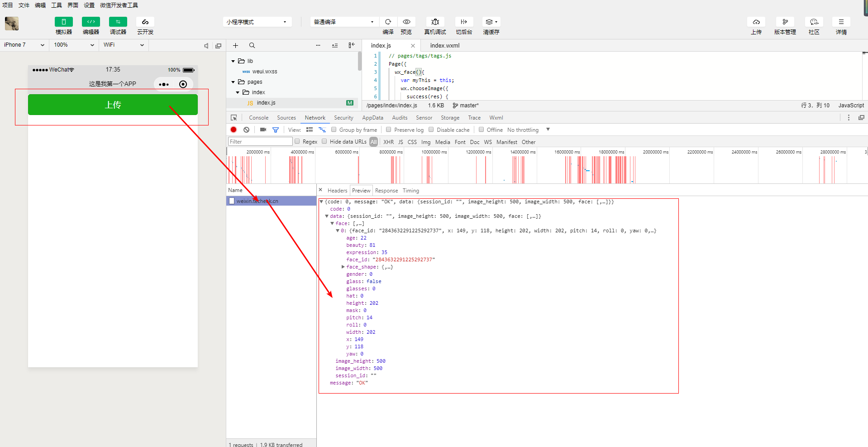868x447 pixels.
Task: Check the Disable cache option
Action: [x=431, y=130]
